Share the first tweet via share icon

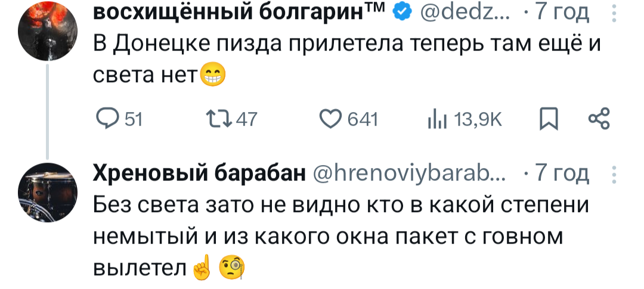coord(599,119)
